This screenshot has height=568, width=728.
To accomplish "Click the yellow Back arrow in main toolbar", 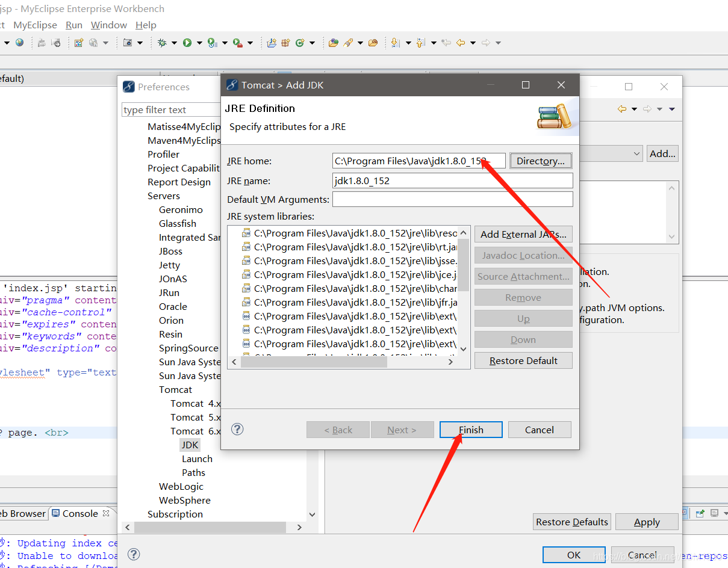I will [460, 43].
